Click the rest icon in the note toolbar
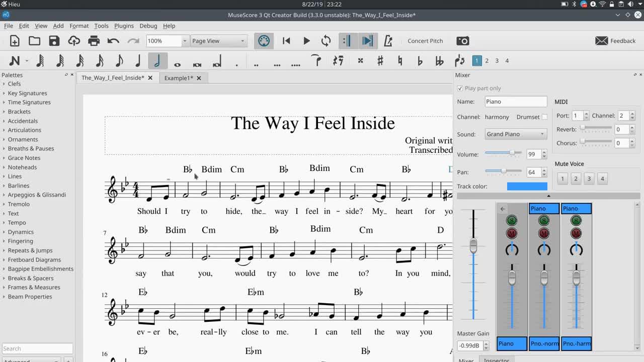The image size is (644, 362). tap(338, 61)
